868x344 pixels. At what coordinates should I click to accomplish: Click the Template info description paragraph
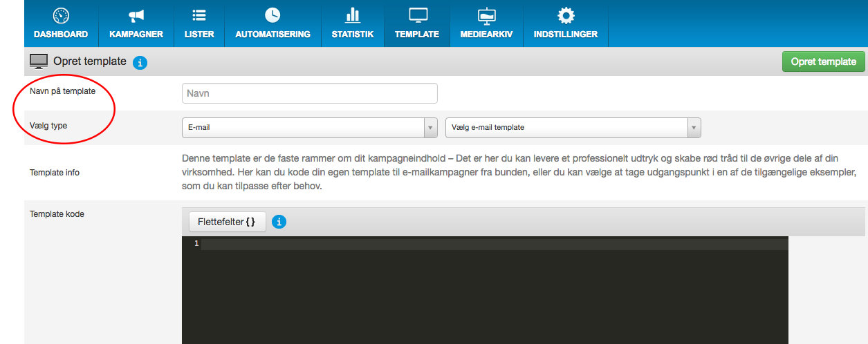[520, 173]
